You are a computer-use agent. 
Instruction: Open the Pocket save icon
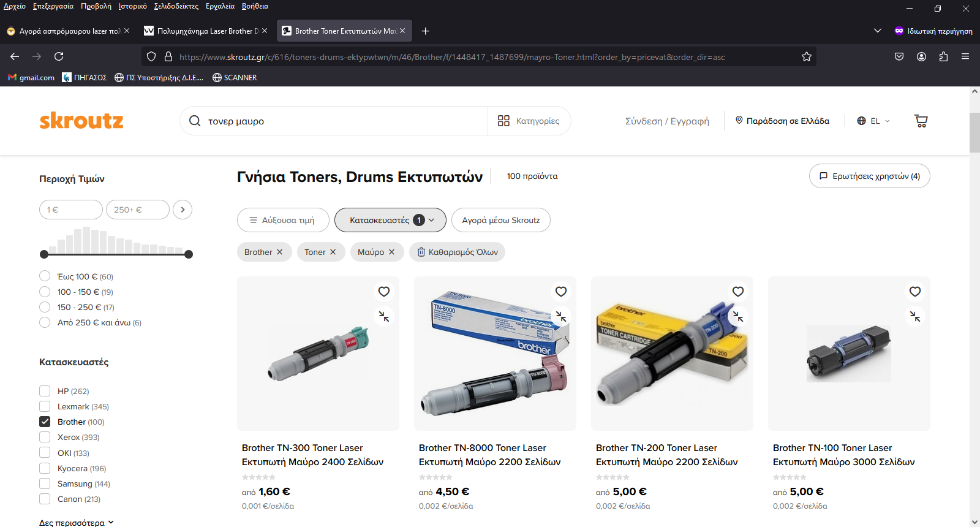tap(899, 56)
